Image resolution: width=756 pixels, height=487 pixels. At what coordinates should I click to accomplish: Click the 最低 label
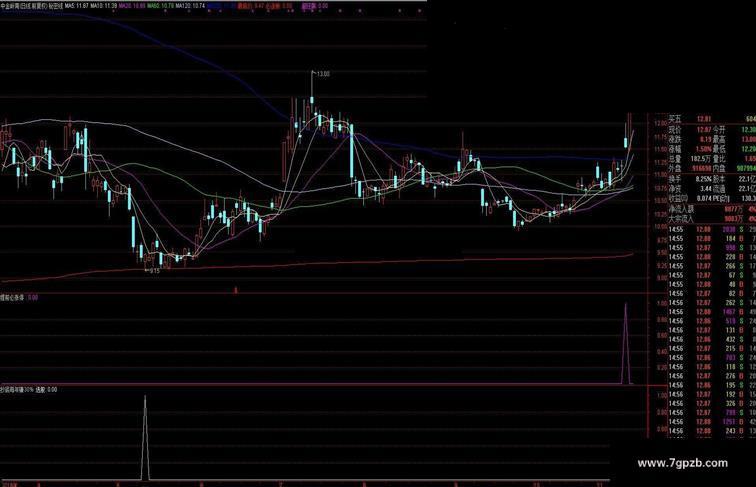[719, 149]
